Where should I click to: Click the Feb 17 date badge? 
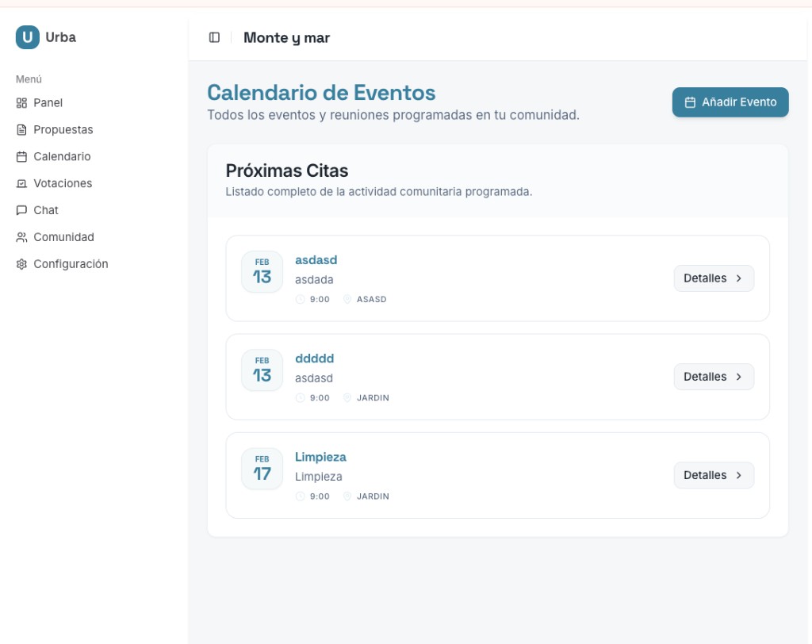(262, 469)
